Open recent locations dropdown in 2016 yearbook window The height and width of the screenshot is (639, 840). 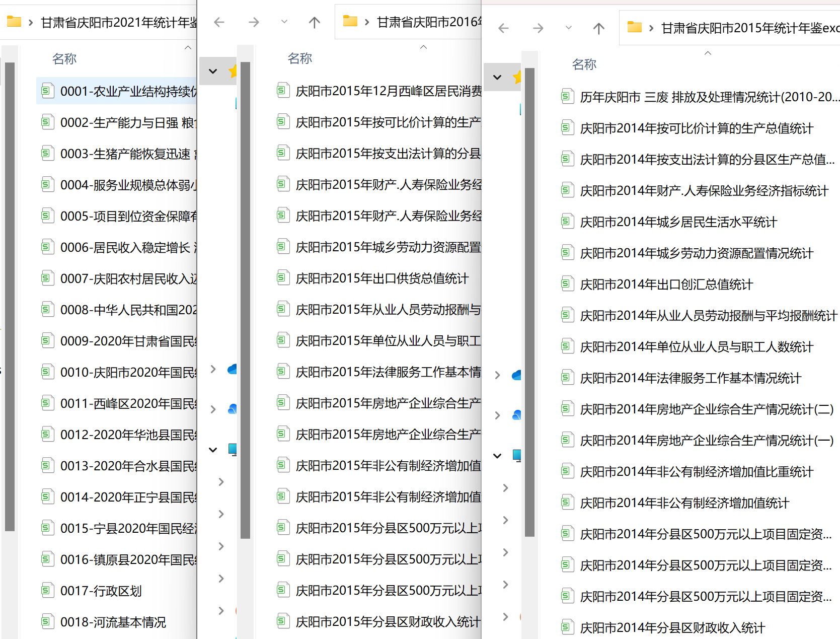(x=284, y=22)
